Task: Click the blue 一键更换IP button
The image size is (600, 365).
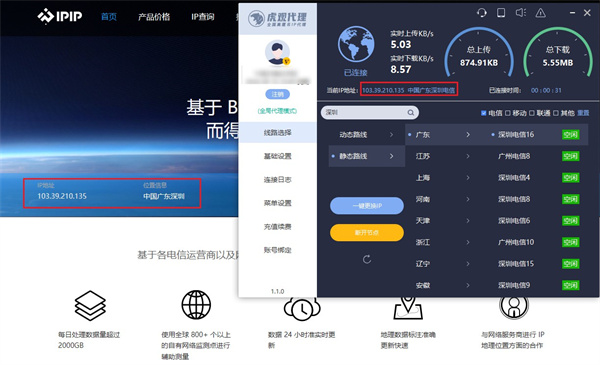Action: click(x=367, y=206)
